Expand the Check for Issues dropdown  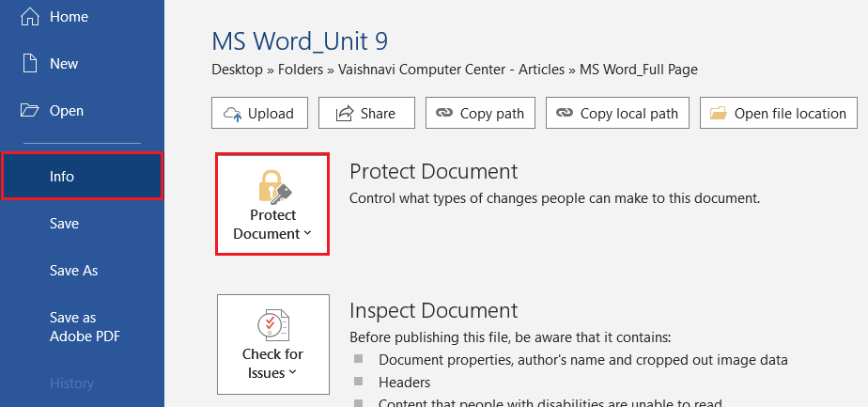(273, 344)
